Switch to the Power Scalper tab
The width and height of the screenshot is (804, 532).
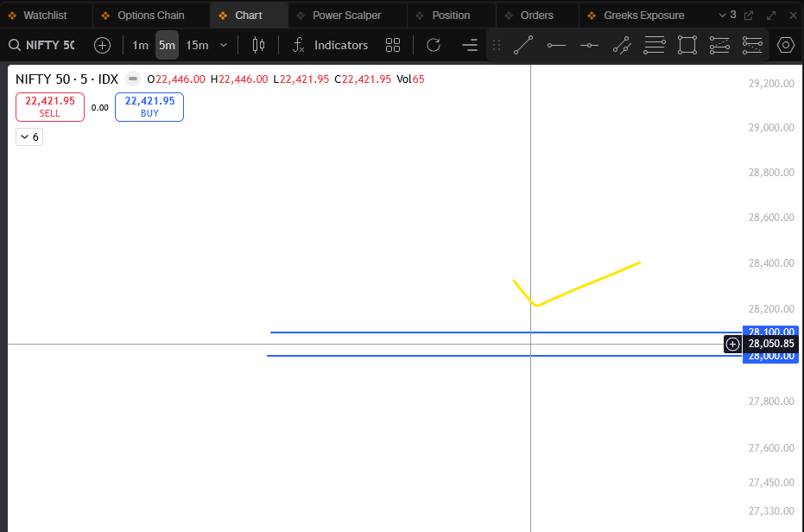(346, 16)
